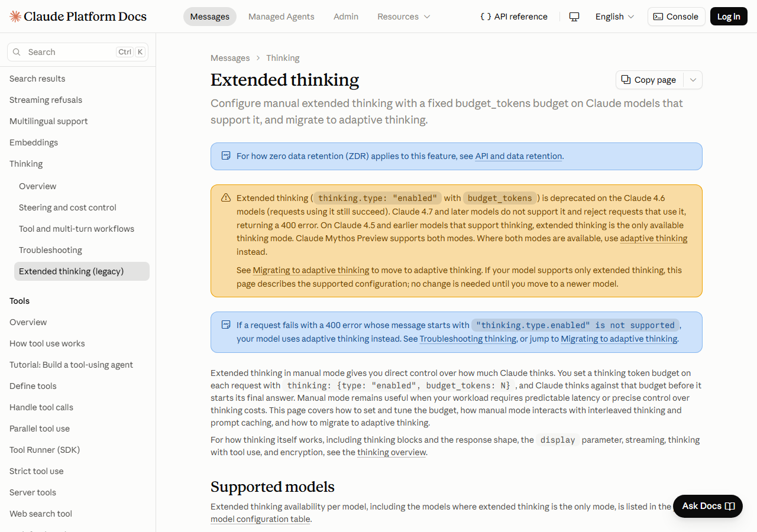Open the API reference page
The image size is (757, 532).
point(513,17)
